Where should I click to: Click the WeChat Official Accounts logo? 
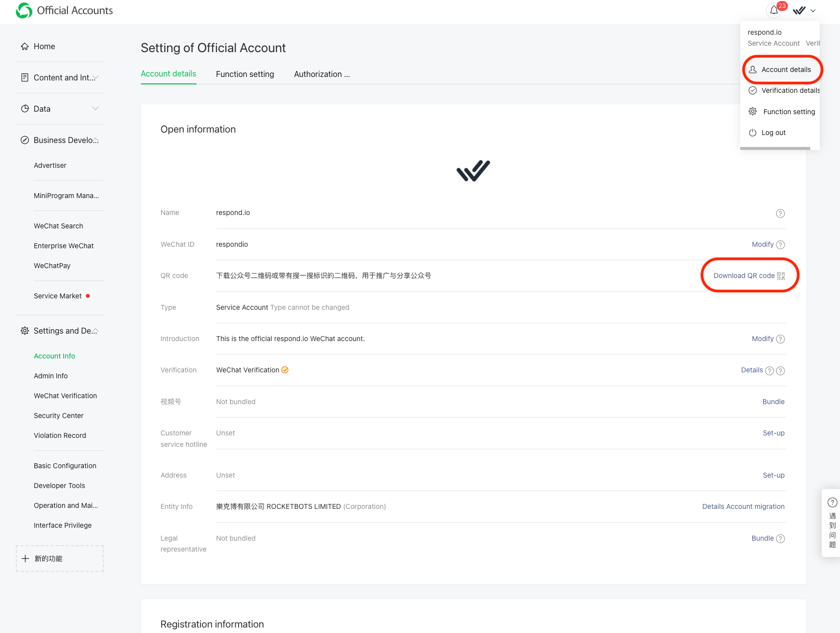tap(24, 10)
